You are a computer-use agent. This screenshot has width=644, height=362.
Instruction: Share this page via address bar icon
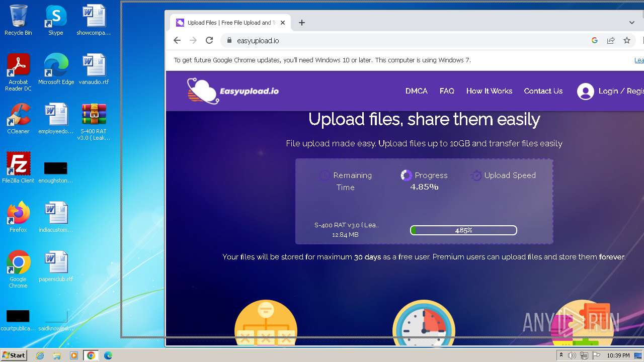[x=611, y=41]
